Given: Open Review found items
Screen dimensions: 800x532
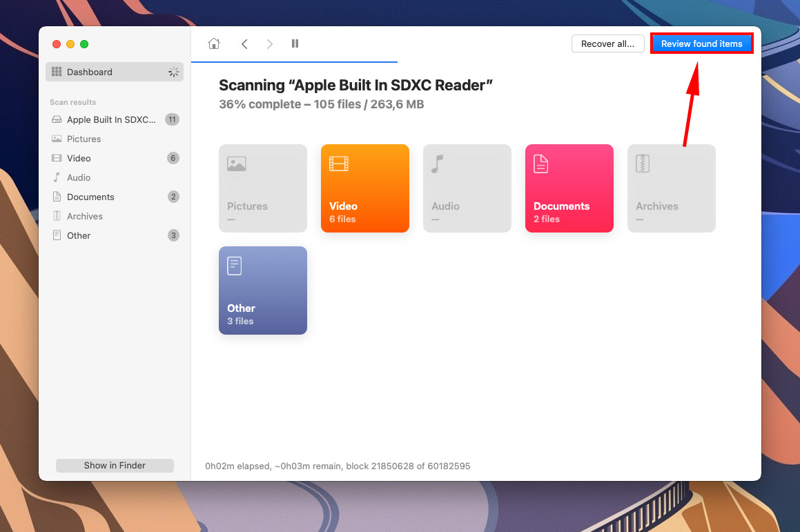Looking at the screenshot, I should 701,43.
